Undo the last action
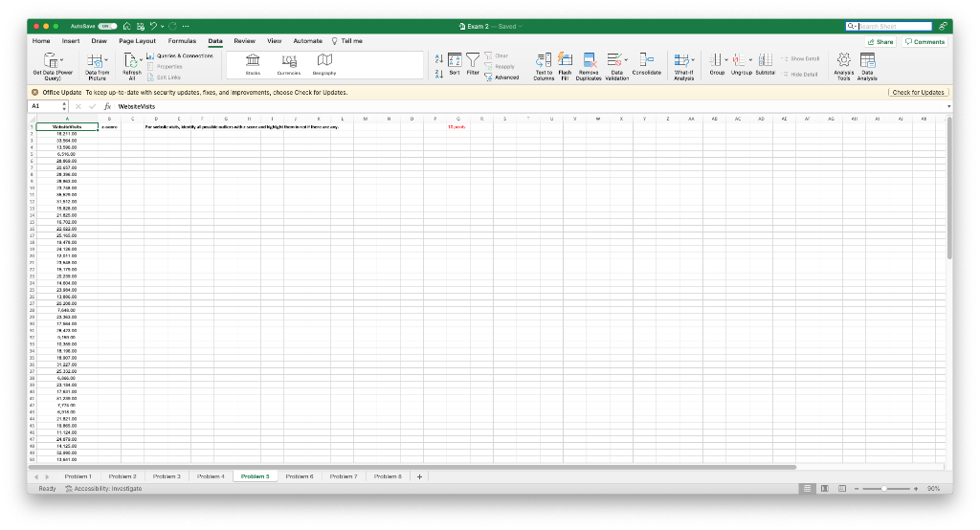 coord(153,26)
